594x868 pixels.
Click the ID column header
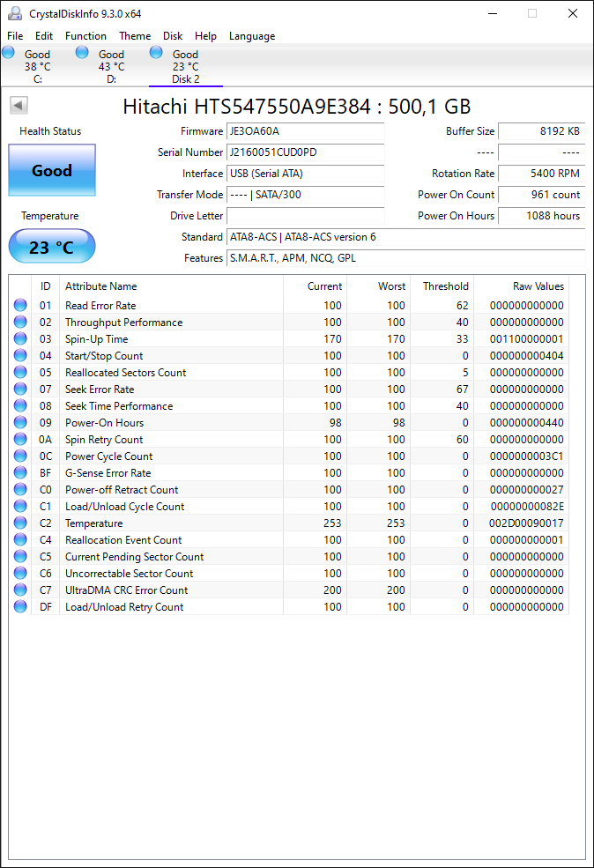(46, 286)
